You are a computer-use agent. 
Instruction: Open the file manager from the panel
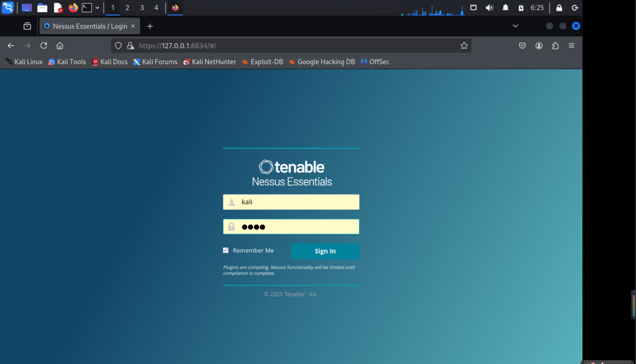coord(42,8)
